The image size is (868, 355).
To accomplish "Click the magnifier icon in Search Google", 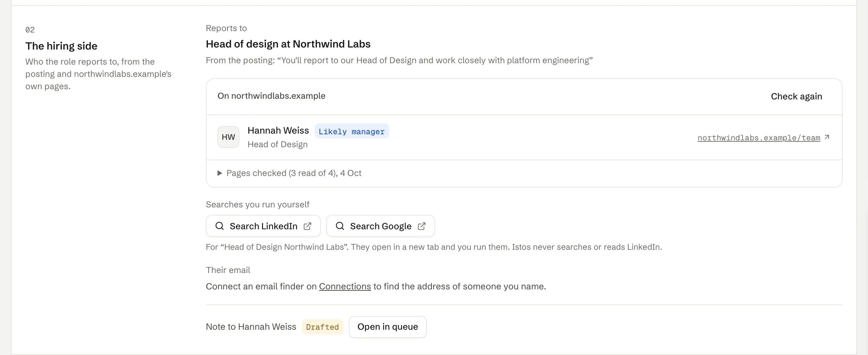I will point(340,226).
